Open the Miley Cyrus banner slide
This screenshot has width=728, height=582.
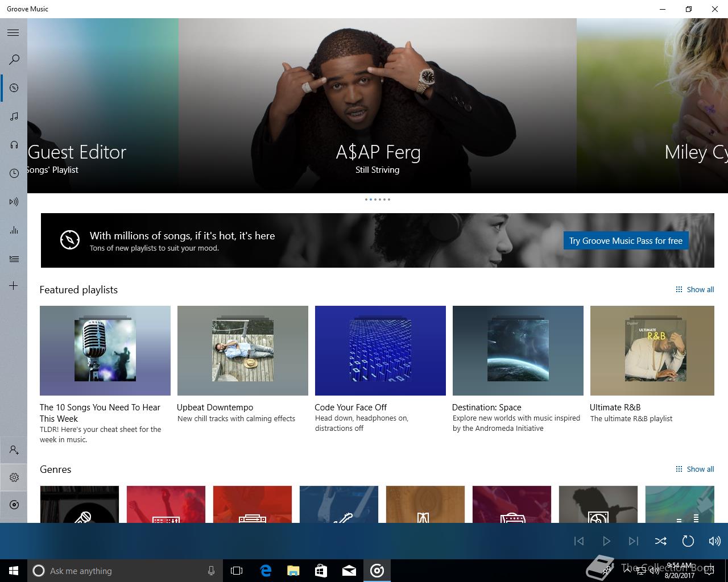click(x=652, y=106)
